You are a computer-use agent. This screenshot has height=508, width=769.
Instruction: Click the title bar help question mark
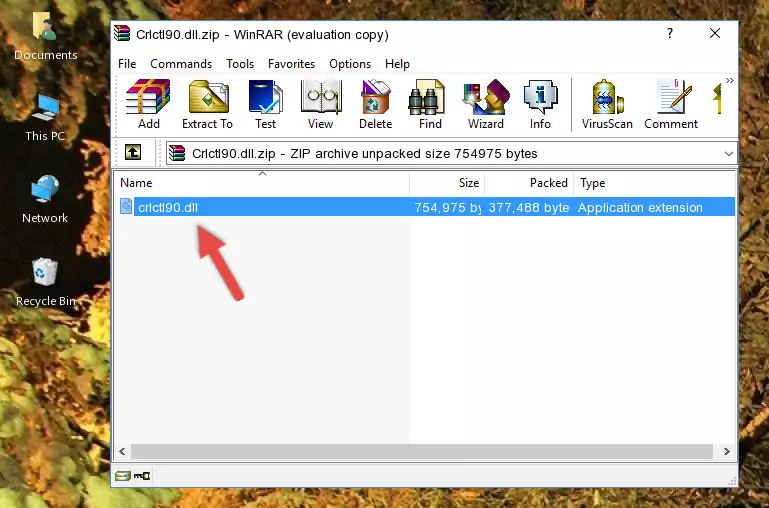(x=670, y=33)
